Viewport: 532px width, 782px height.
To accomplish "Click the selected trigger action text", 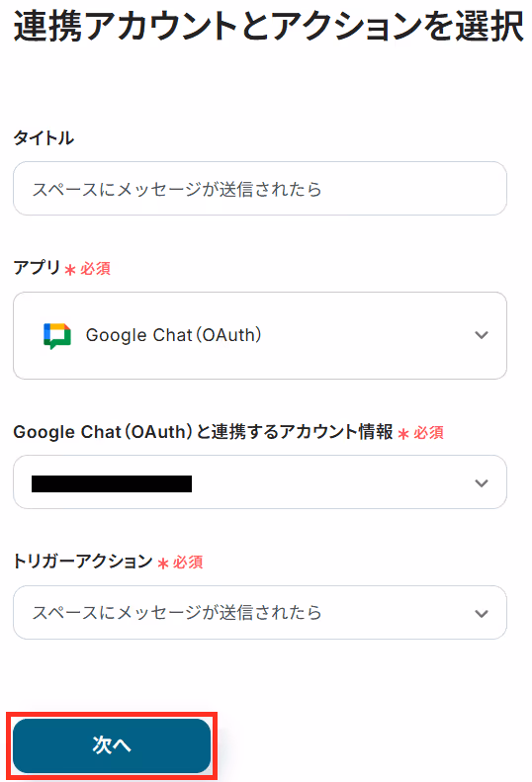I will (177, 612).
